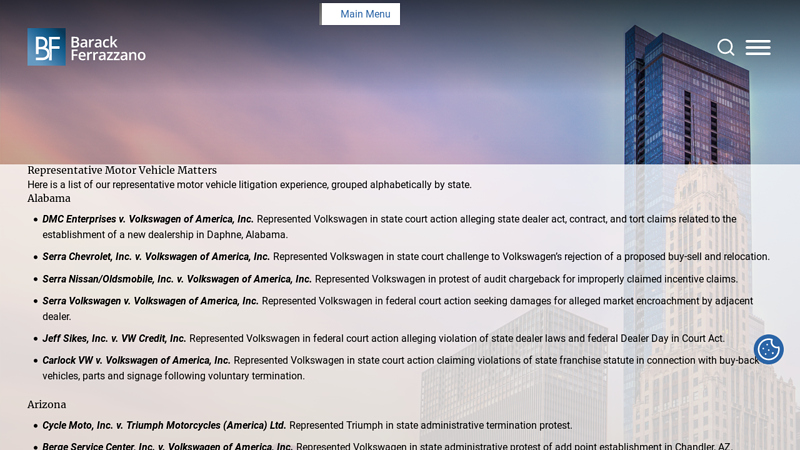800x450 pixels.
Task: Click the Berge Service Center case title
Action: click(167, 446)
